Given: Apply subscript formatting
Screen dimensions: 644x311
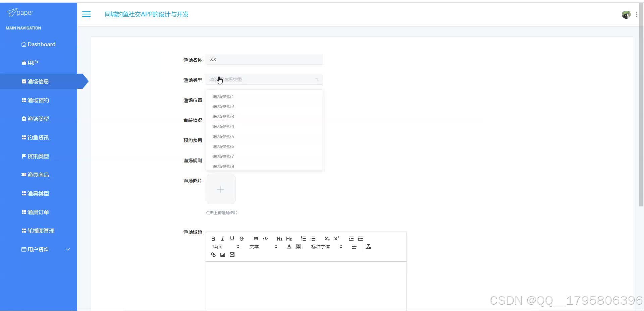Looking at the screenshot, I should tap(327, 239).
